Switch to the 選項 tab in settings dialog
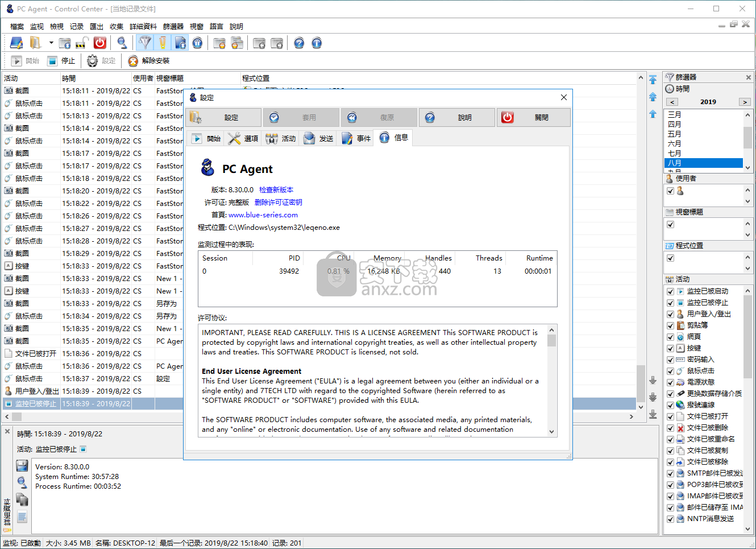This screenshot has height=549, width=756. [x=243, y=138]
